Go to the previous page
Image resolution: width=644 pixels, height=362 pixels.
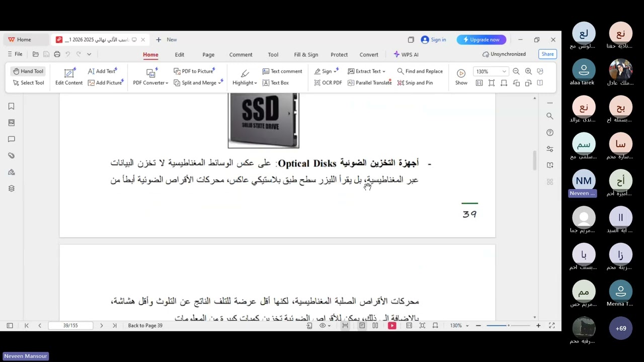(x=40, y=326)
